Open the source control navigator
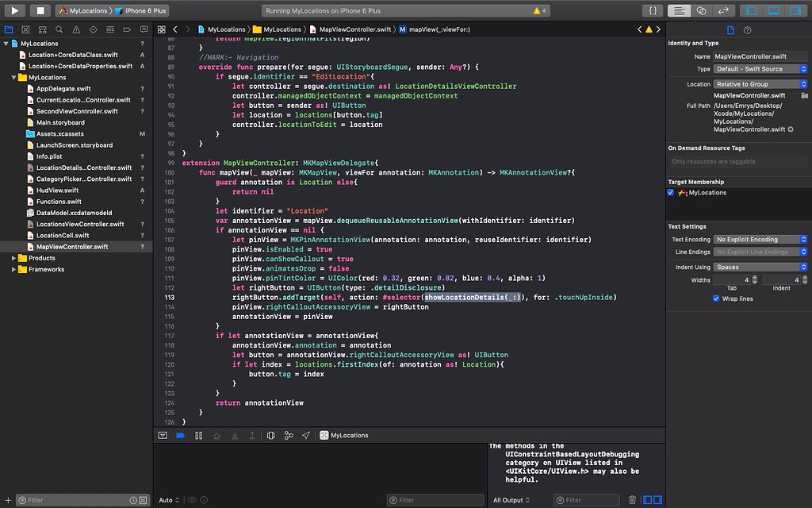The image size is (812, 508). click(x=25, y=29)
